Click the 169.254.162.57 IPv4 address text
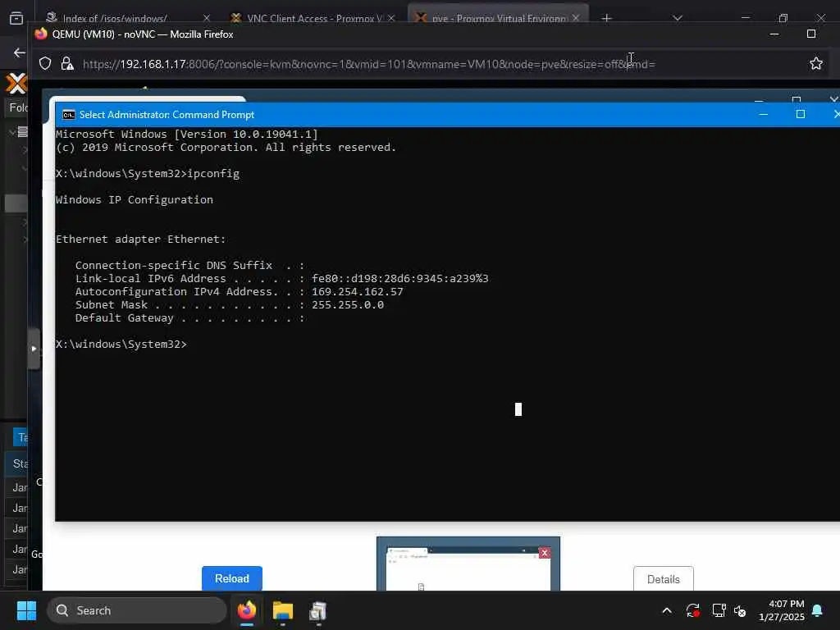Image resolution: width=840 pixels, height=630 pixels. 358,292
